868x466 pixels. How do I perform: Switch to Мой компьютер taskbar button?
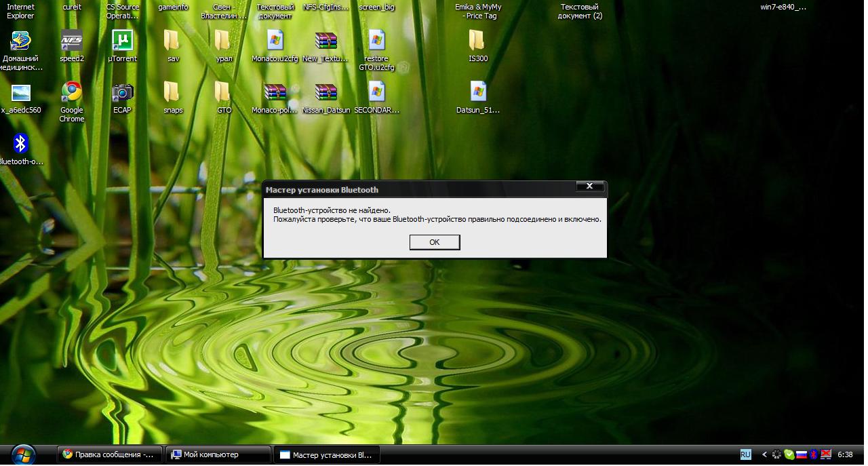(x=218, y=454)
